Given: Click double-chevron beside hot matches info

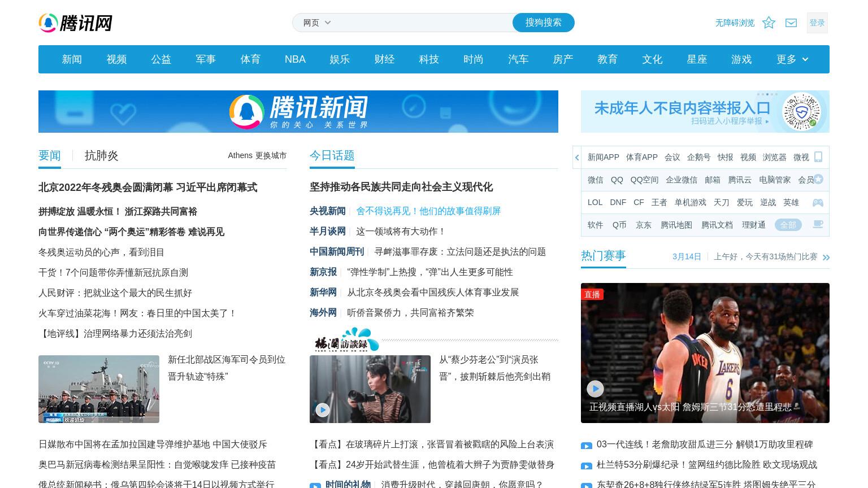Looking at the screenshot, I should tap(826, 258).
